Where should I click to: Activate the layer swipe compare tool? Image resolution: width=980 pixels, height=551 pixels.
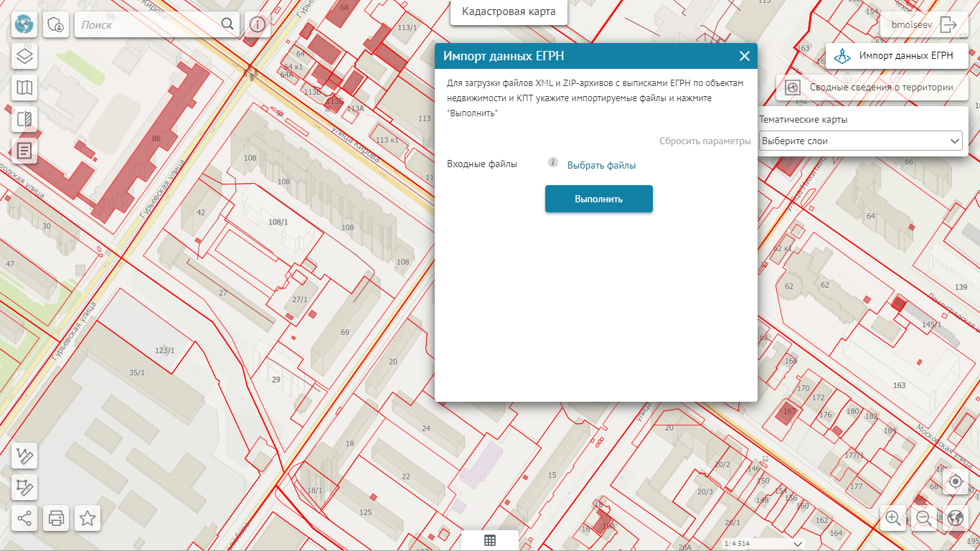[24, 119]
